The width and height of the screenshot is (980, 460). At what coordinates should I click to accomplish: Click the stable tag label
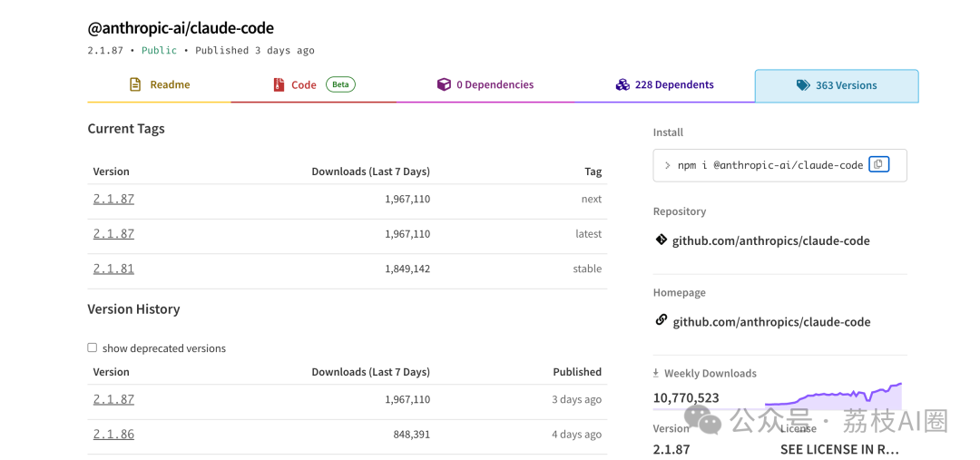coord(587,269)
